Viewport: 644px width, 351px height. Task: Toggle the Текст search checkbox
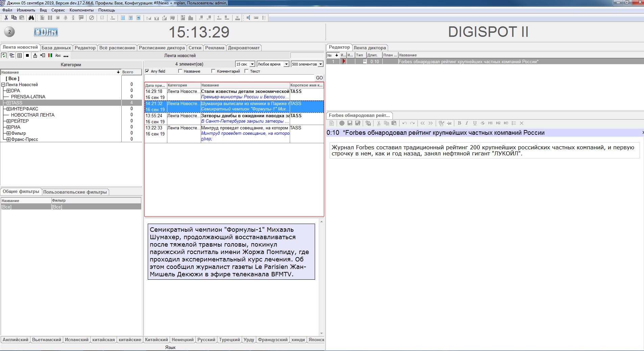[246, 71]
